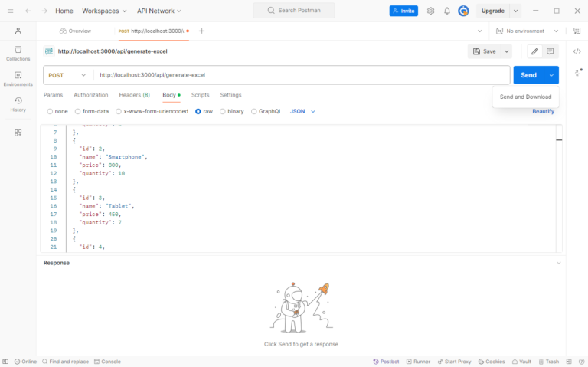This screenshot has width=588, height=367.
Task: Select the form-data body type
Action: [x=92, y=111]
